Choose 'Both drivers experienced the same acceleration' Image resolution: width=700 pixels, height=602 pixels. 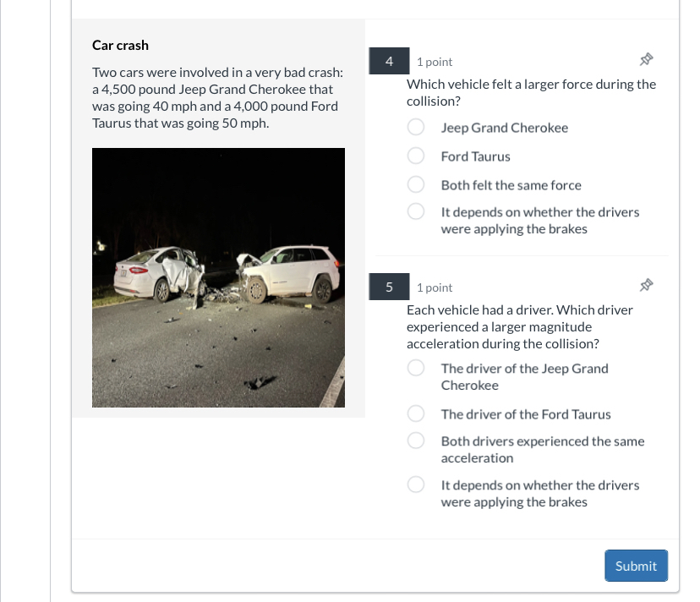tap(416, 441)
